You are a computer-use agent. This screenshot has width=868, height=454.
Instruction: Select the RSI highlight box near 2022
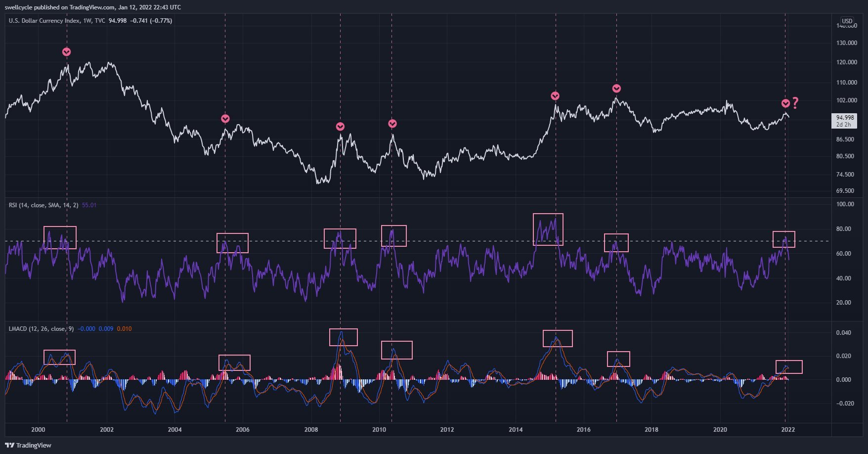(x=784, y=239)
